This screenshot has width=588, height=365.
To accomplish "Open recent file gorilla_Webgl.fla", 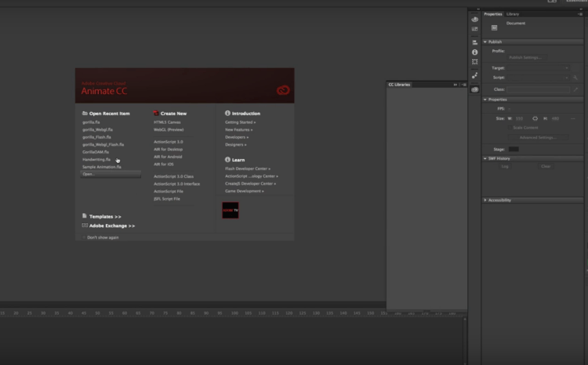I will (97, 130).
